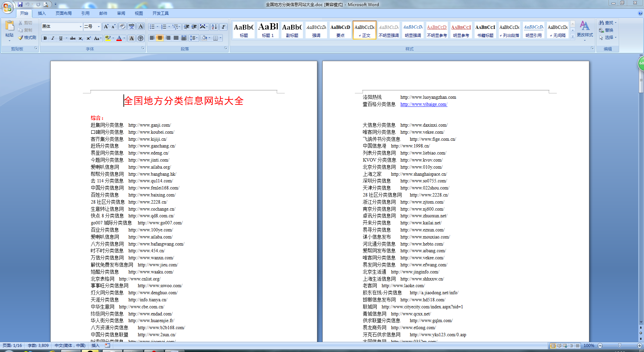Open the Bullets list dropdown arrow
This screenshot has width=644, height=352.
click(x=158, y=27)
